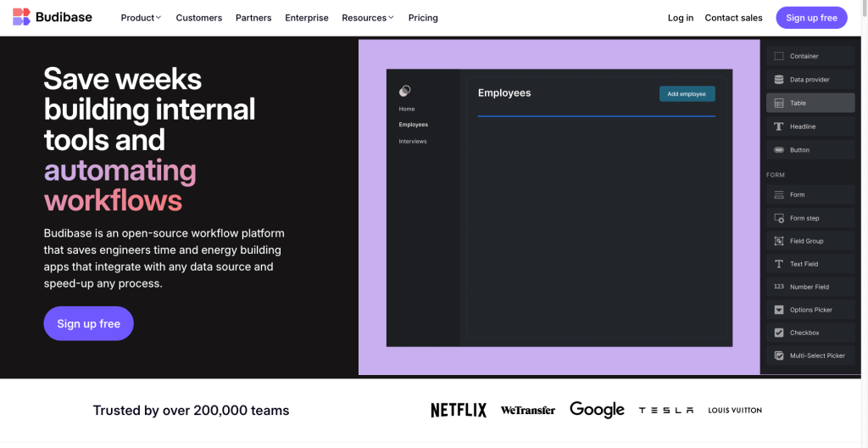
Task: Open the Pricing page
Action: [x=423, y=18]
